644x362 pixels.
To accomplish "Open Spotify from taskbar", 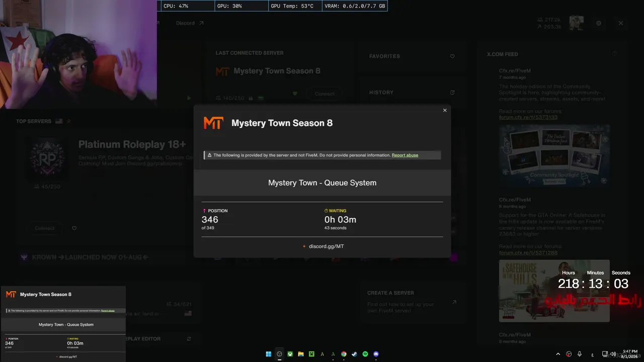I will 365,354.
